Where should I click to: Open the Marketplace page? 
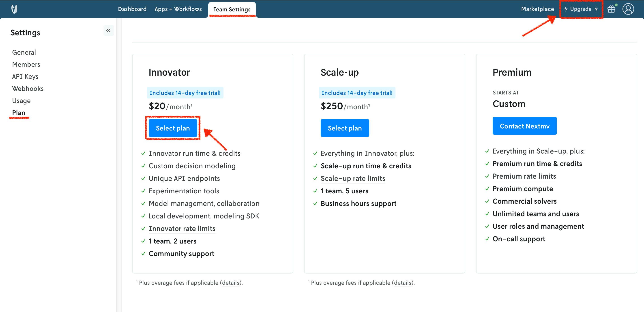tap(537, 9)
